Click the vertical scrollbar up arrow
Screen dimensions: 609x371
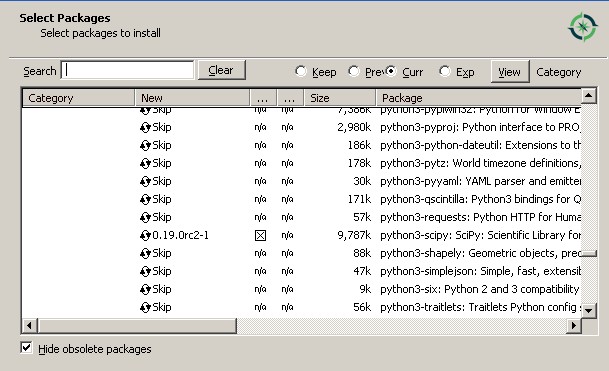coord(589,96)
